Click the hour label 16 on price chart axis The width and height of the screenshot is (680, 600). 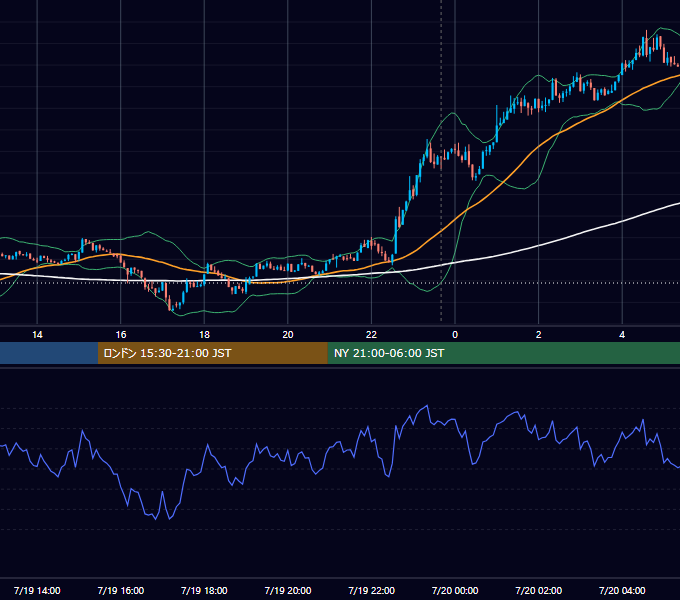coord(121,335)
